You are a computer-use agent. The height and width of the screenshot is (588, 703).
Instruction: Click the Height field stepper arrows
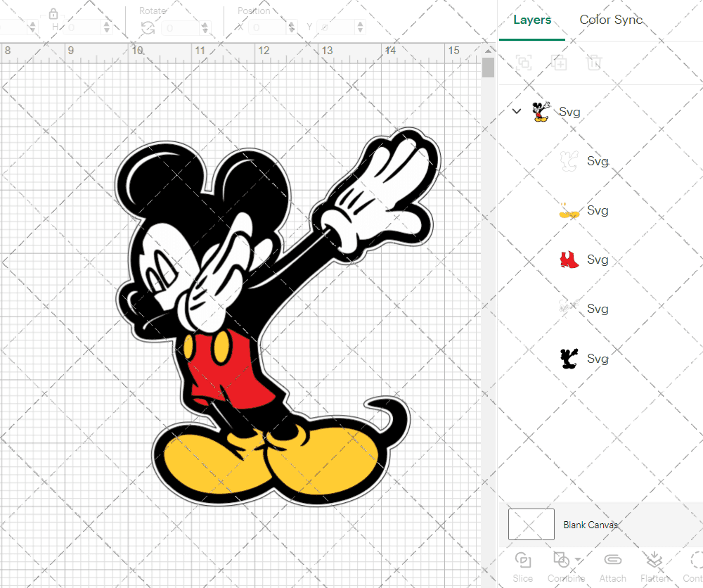pos(107,27)
